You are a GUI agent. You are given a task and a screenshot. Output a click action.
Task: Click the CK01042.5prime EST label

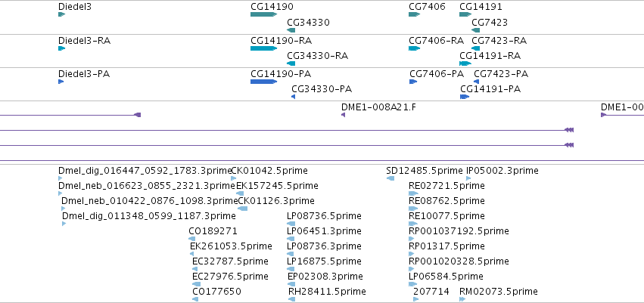[x=269, y=171]
